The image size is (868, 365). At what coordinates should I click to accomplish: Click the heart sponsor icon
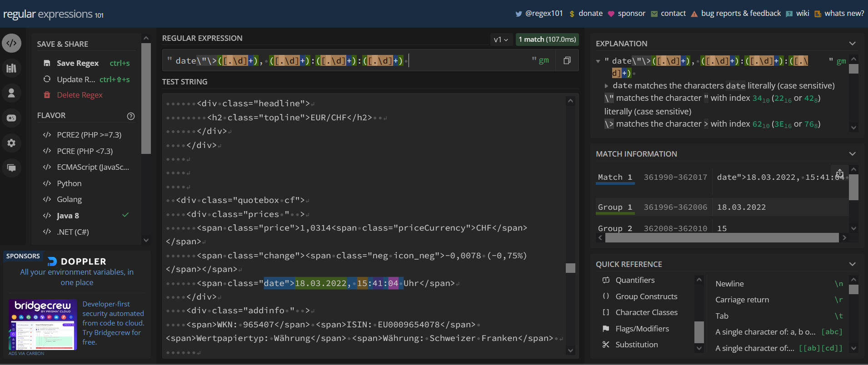point(611,14)
